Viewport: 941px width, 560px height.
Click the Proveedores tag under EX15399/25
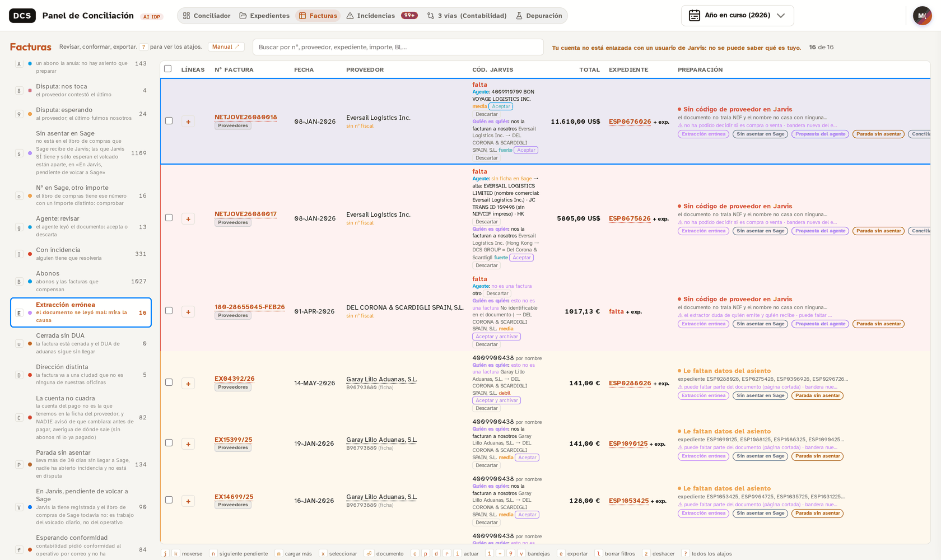[x=233, y=448]
